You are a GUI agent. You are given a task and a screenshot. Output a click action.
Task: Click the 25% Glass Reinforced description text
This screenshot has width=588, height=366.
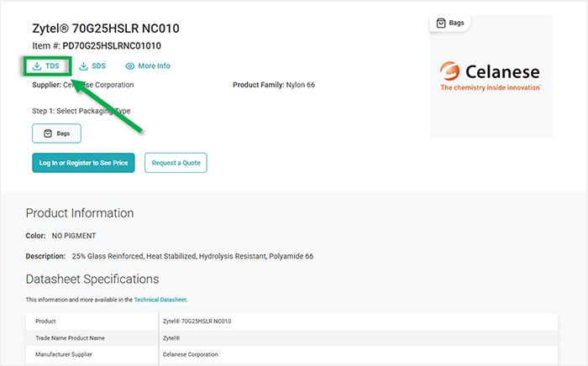pos(192,256)
